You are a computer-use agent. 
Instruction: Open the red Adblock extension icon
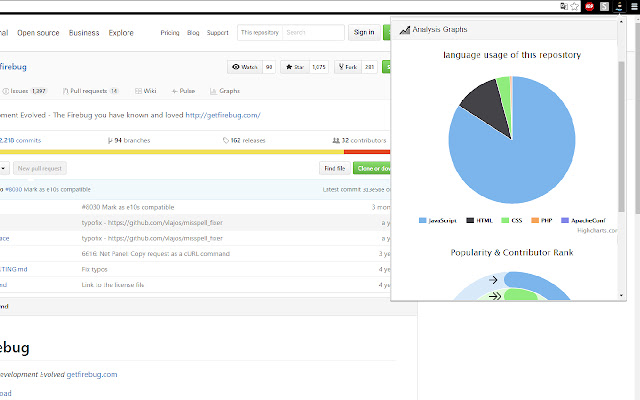pyautogui.click(x=590, y=7)
